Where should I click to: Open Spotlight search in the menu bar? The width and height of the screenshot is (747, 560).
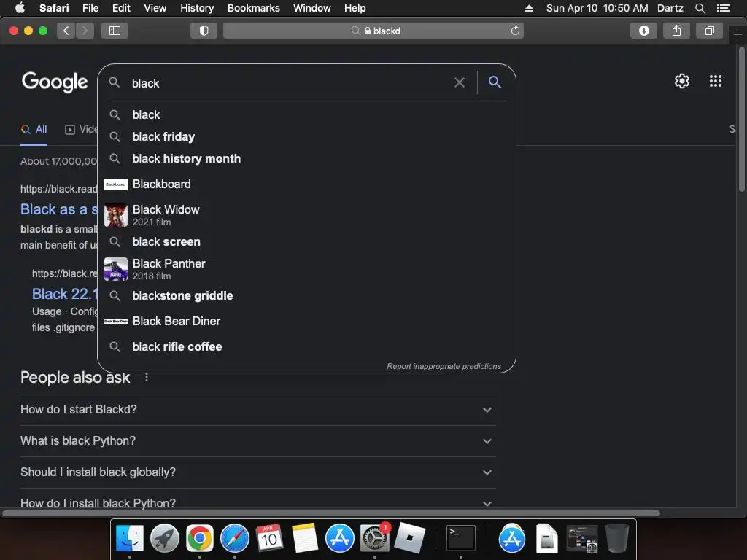(x=700, y=8)
